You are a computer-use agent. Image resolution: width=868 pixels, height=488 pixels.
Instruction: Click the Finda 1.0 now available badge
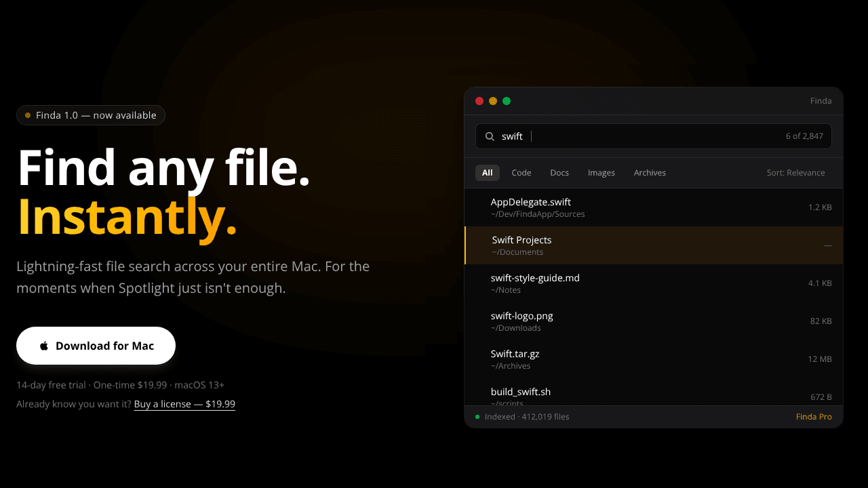[x=91, y=115]
